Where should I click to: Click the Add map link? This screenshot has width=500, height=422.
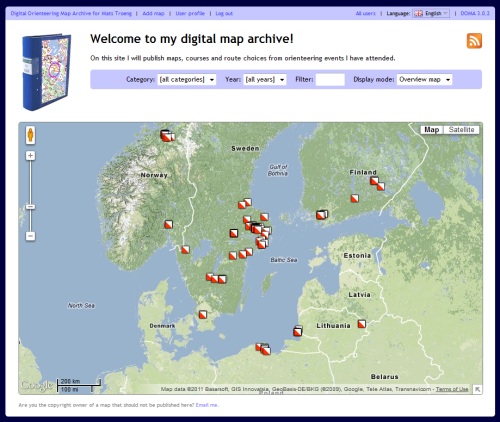[x=153, y=13]
